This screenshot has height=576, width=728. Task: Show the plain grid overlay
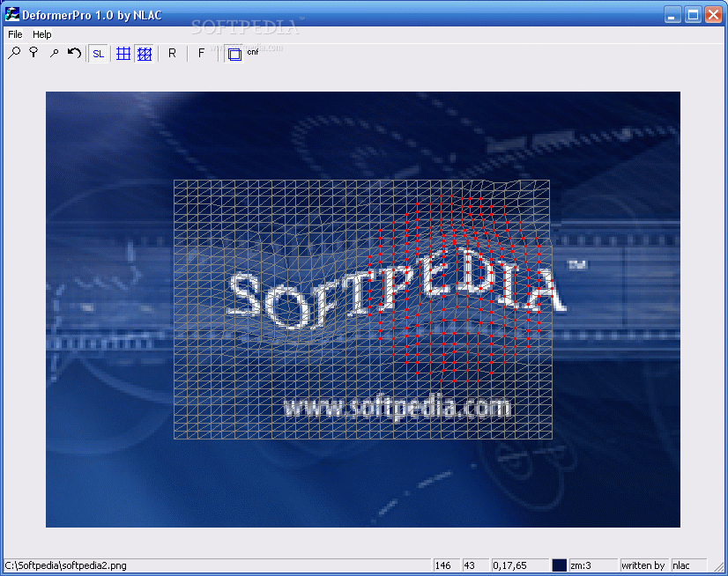coord(123,54)
